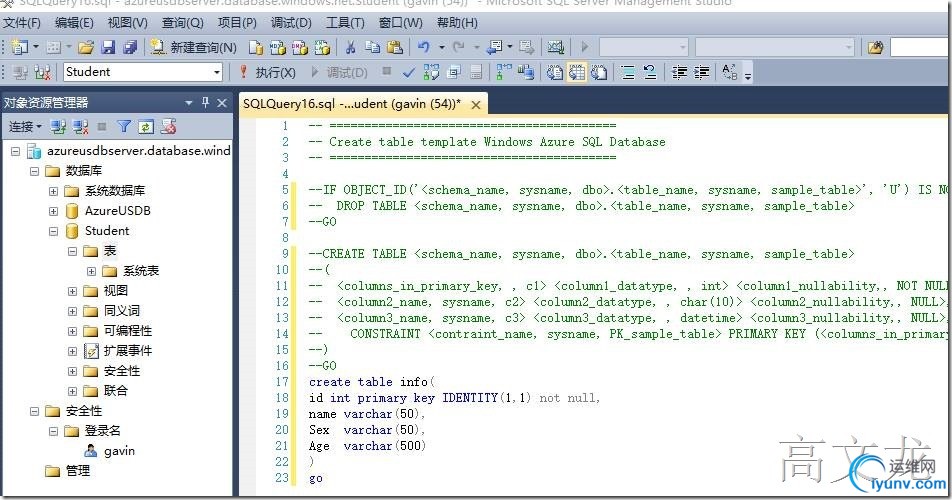Click the Paste clipboard icon

(x=395, y=47)
